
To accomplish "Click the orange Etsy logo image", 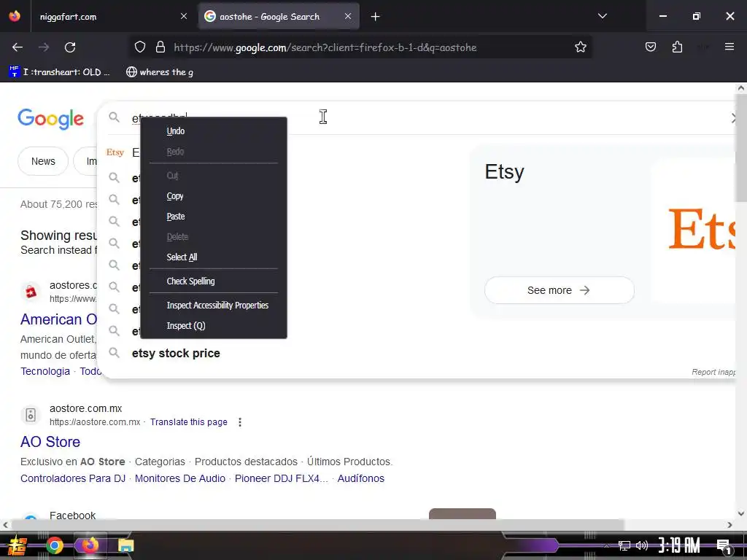I will pyautogui.click(x=702, y=228).
